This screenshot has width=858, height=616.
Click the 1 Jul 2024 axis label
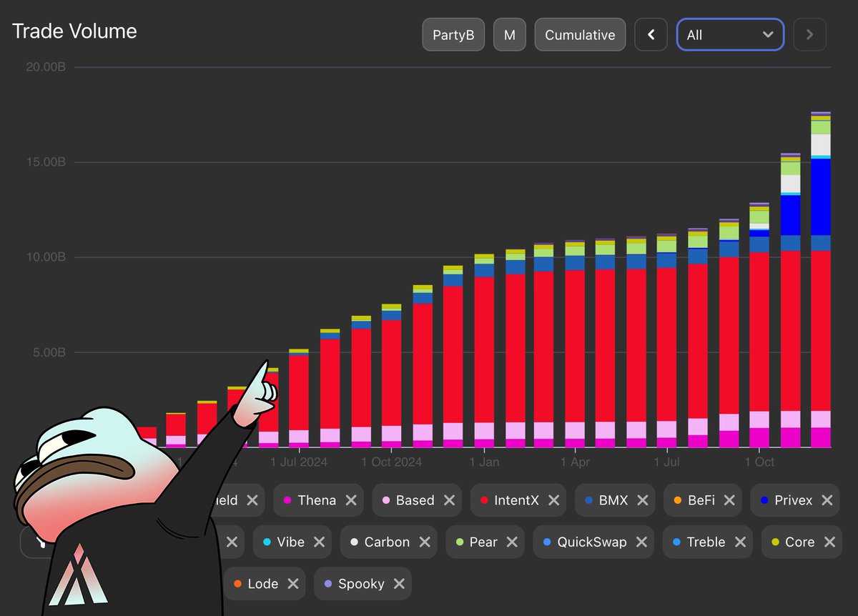click(299, 462)
